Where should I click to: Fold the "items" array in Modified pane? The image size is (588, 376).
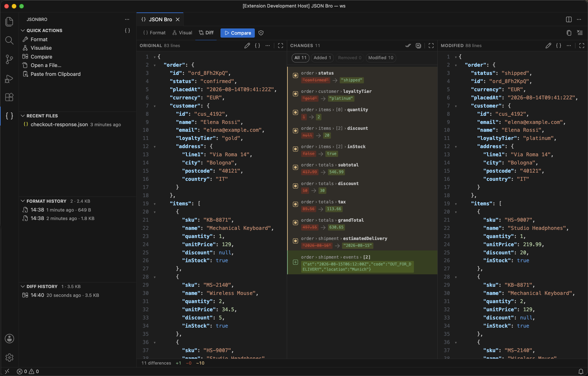coord(456,204)
